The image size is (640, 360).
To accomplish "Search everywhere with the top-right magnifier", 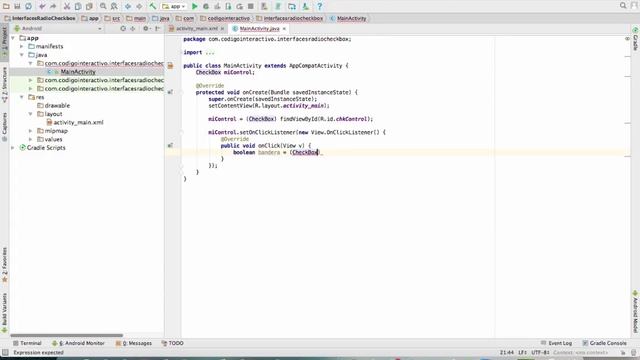I will [x=623, y=6].
